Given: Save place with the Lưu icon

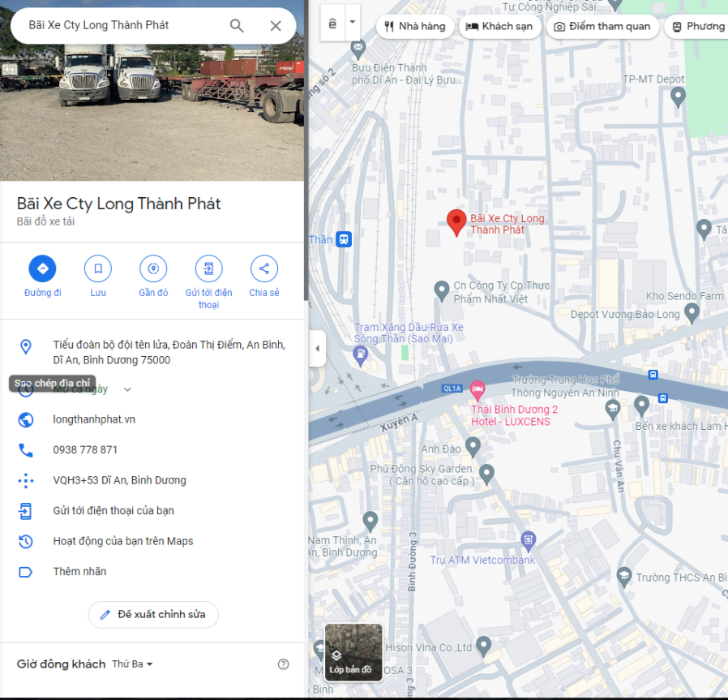Looking at the screenshot, I should click(x=98, y=268).
